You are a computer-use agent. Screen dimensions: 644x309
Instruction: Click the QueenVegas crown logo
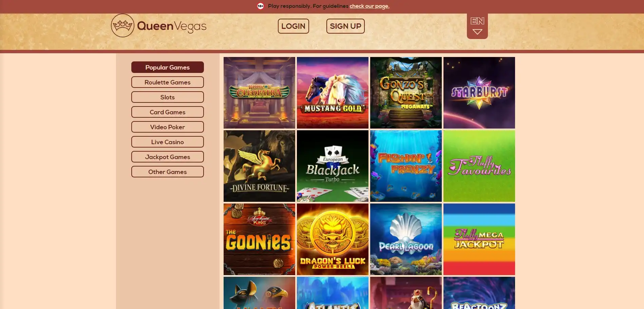pyautogui.click(x=122, y=25)
